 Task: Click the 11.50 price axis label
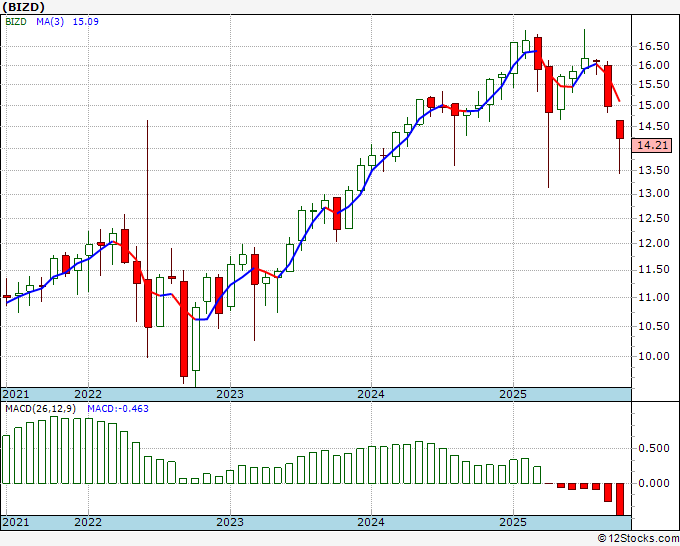tap(654, 270)
